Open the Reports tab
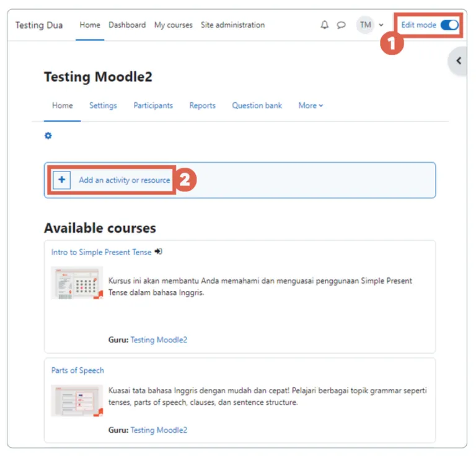Viewport: 476px width, 457px height. (202, 105)
